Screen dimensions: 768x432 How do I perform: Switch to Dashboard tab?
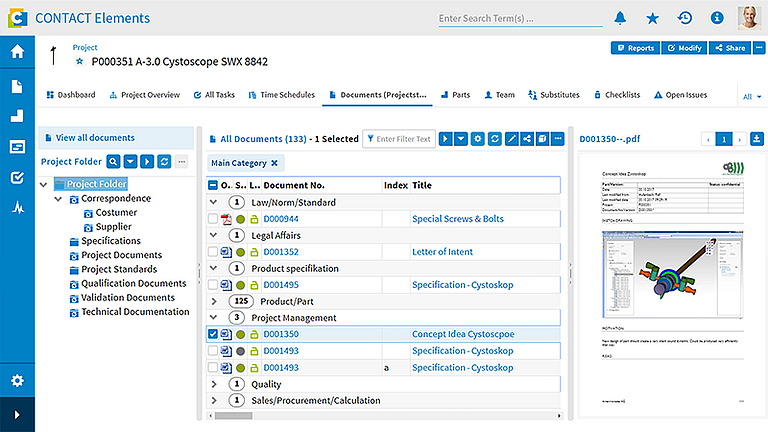[x=71, y=95]
